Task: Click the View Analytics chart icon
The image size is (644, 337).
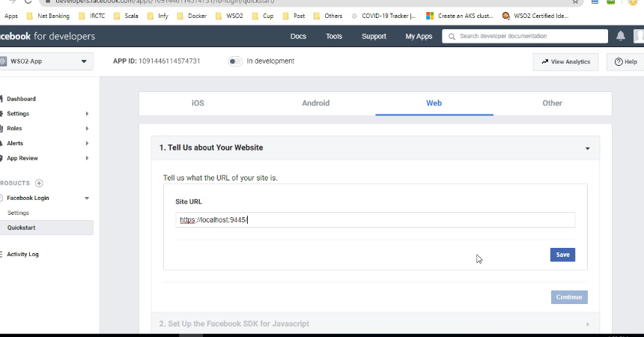Action: tap(544, 61)
